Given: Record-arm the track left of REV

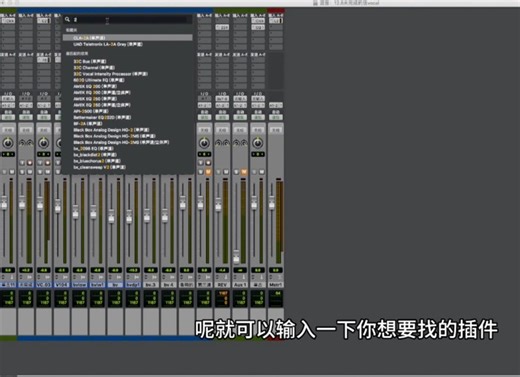Looking at the screenshot, I should (208, 163).
